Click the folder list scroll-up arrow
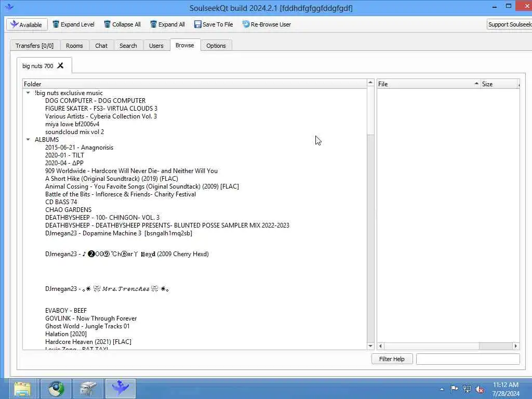The image size is (532, 399). coord(370,83)
